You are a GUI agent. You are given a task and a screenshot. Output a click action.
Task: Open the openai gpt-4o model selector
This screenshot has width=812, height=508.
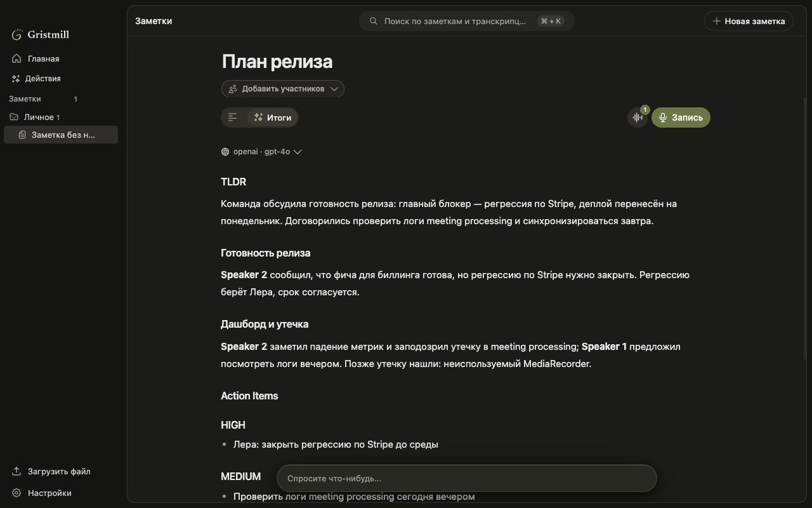click(261, 152)
